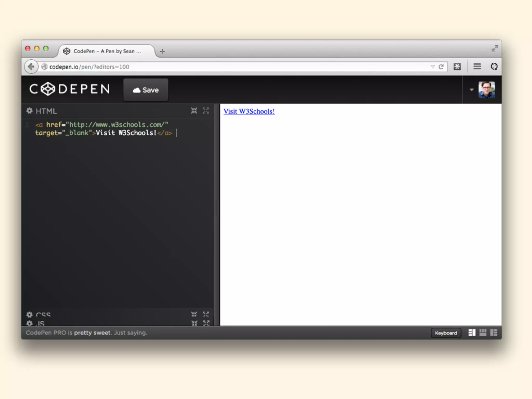Maximize the CSS editor panel
The image size is (532, 399).
206,314
